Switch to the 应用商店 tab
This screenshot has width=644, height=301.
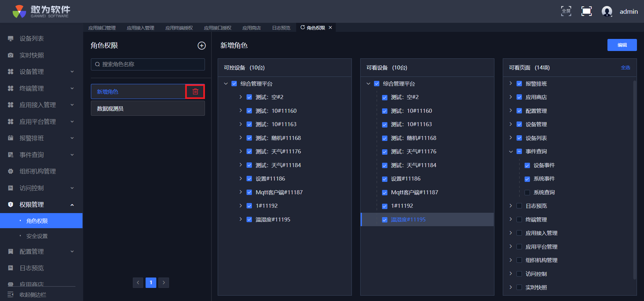point(251,28)
